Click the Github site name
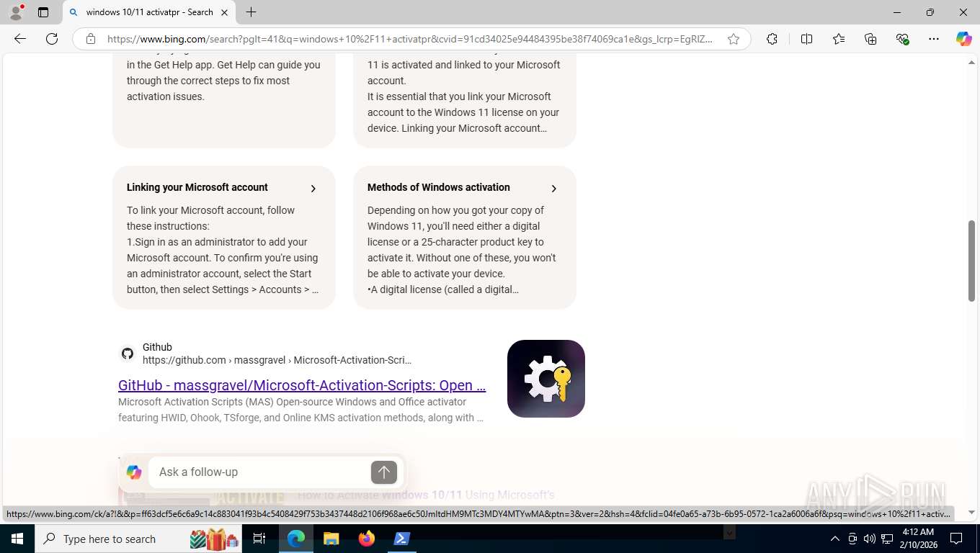This screenshot has height=553, width=980. 157,347
